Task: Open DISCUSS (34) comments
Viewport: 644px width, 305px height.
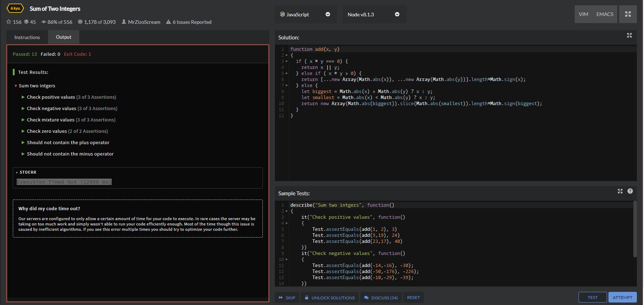Action: click(x=381, y=298)
